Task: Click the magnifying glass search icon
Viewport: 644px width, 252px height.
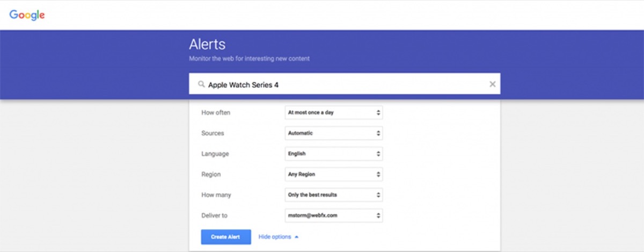Action: [201, 84]
